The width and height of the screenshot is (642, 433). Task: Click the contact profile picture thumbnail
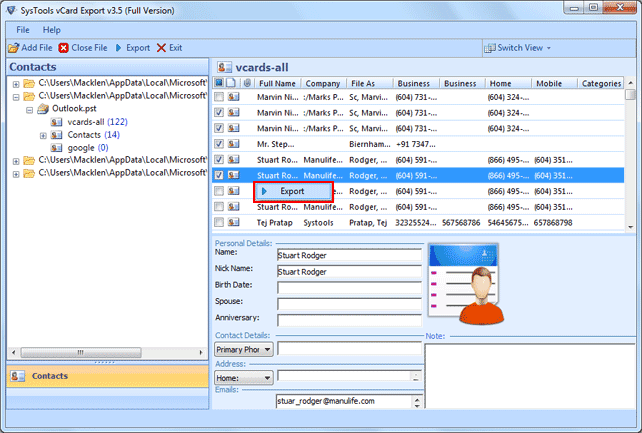pyautogui.click(x=465, y=283)
